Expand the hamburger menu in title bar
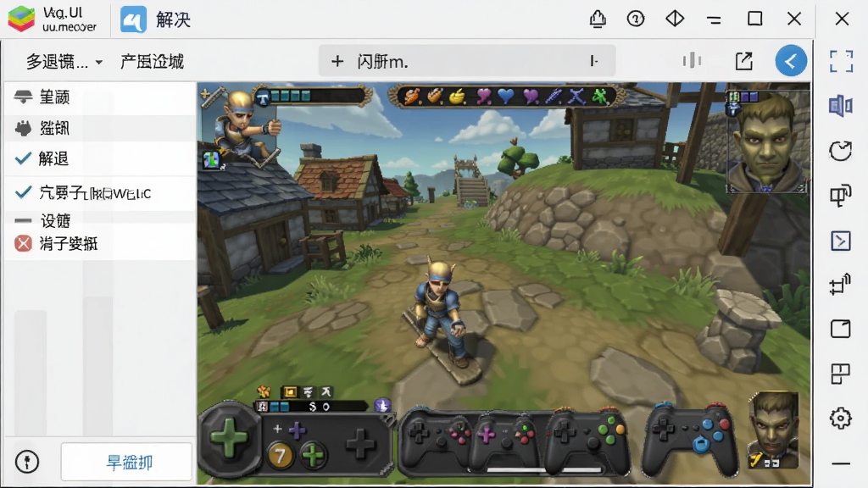The image size is (868, 488). point(714,20)
